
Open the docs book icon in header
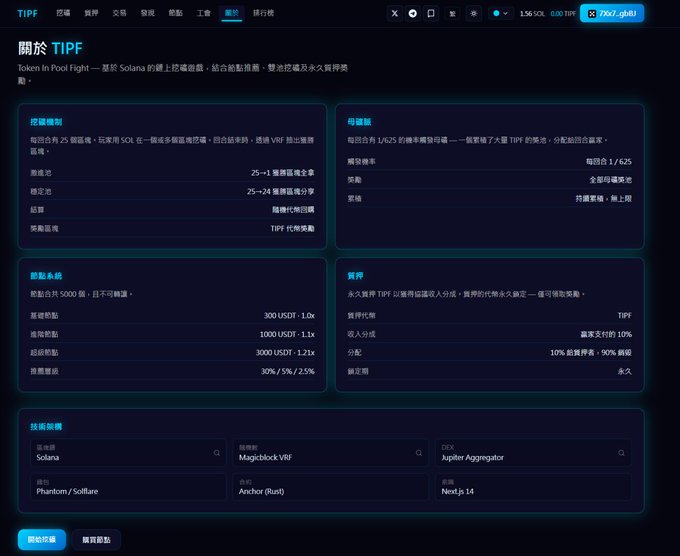[x=431, y=13]
